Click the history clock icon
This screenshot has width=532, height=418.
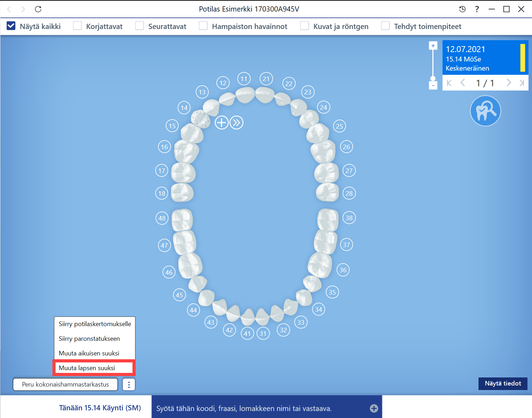coord(462,9)
